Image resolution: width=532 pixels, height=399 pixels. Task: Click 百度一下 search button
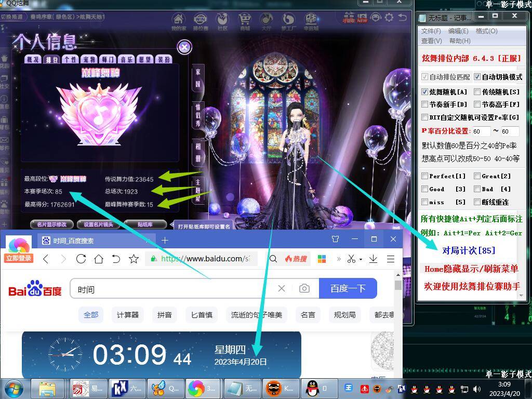point(348,288)
